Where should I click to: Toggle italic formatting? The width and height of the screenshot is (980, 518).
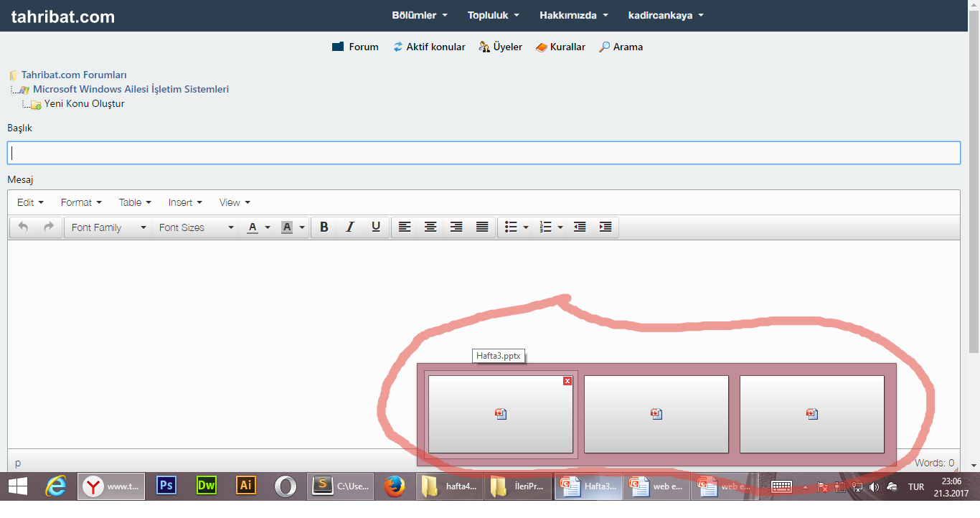click(x=350, y=227)
